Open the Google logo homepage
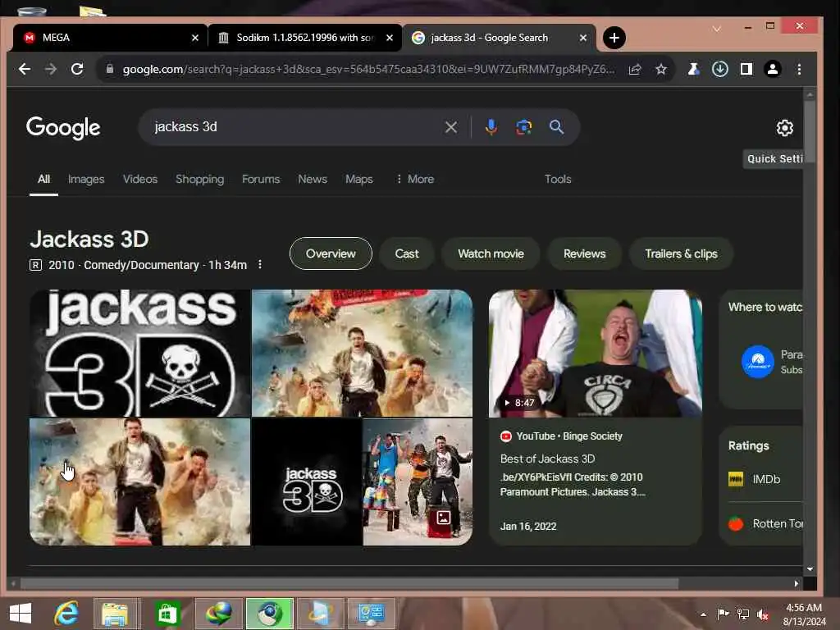The height and width of the screenshot is (630, 840). [x=63, y=128]
